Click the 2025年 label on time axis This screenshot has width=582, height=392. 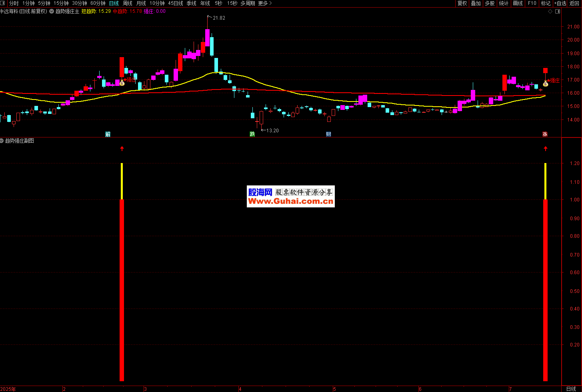coord(8,389)
